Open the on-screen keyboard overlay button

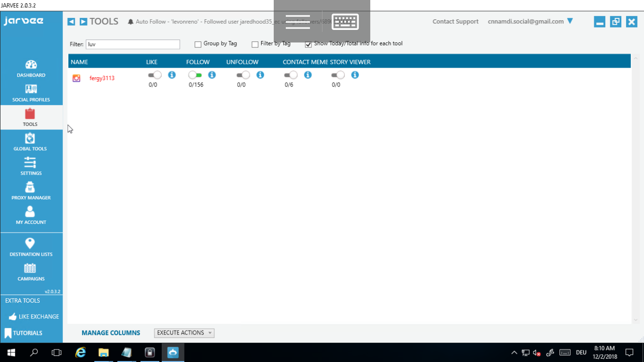pyautogui.click(x=345, y=22)
